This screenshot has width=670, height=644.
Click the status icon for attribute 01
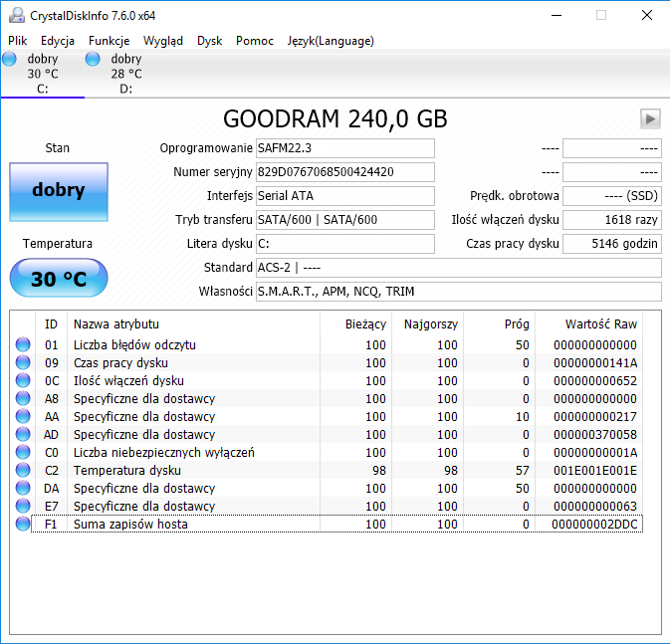[x=23, y=344]
